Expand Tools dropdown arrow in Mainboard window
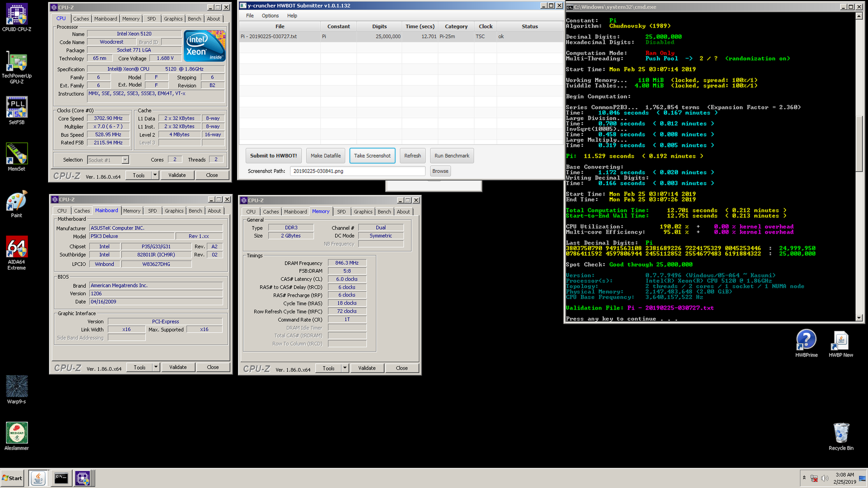 point(156,367)
